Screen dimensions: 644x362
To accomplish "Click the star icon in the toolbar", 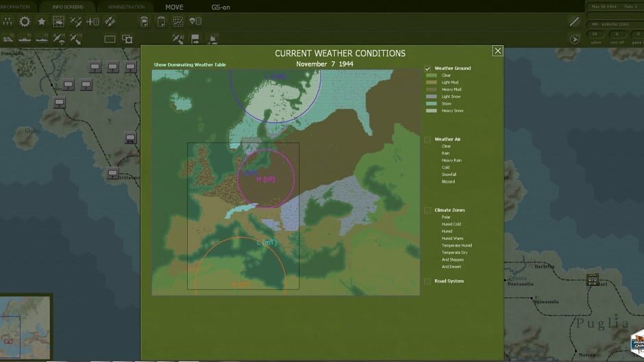I will 42,21.
